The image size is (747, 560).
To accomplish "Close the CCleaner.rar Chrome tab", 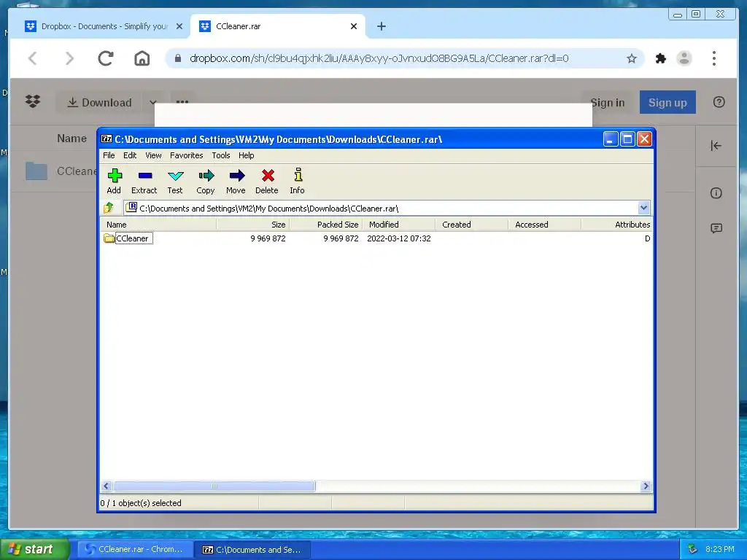I will [354, 26].
